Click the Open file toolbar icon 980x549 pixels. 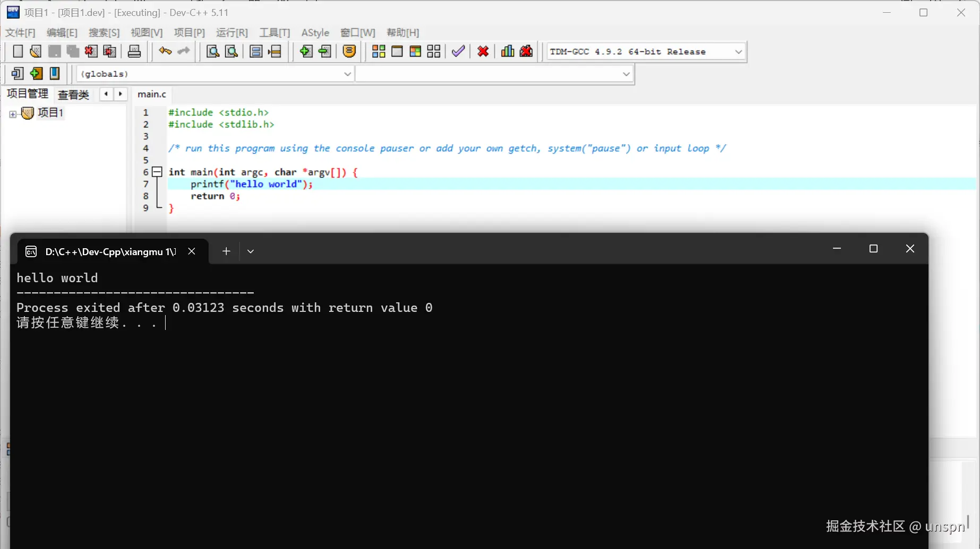tap(36, 51)
